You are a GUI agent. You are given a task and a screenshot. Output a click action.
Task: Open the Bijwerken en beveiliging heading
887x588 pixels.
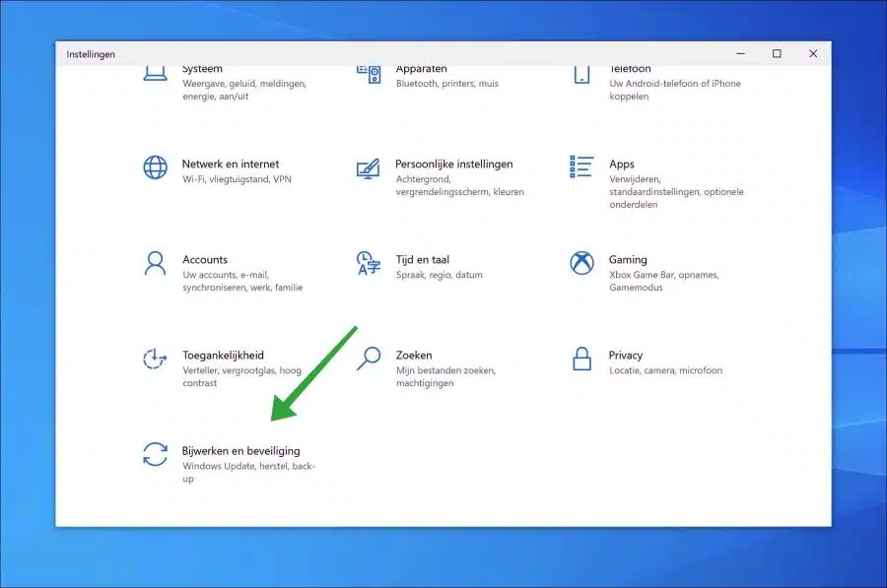[240, 451]
